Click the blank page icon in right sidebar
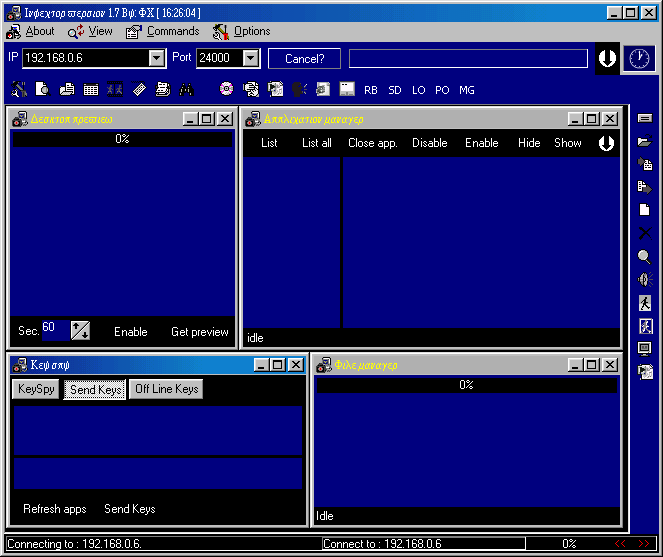Viewport: 663px width, 557px height. pyautogui.click(x=644, y=210)
